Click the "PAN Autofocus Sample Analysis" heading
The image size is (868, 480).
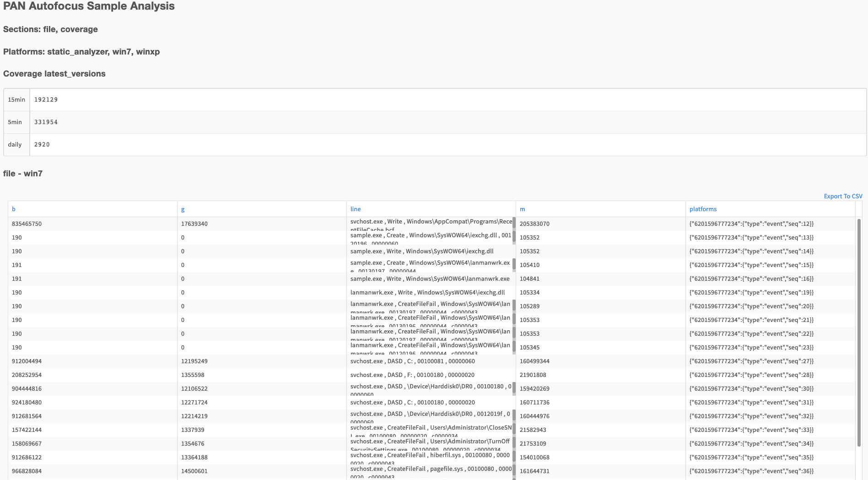89,6
